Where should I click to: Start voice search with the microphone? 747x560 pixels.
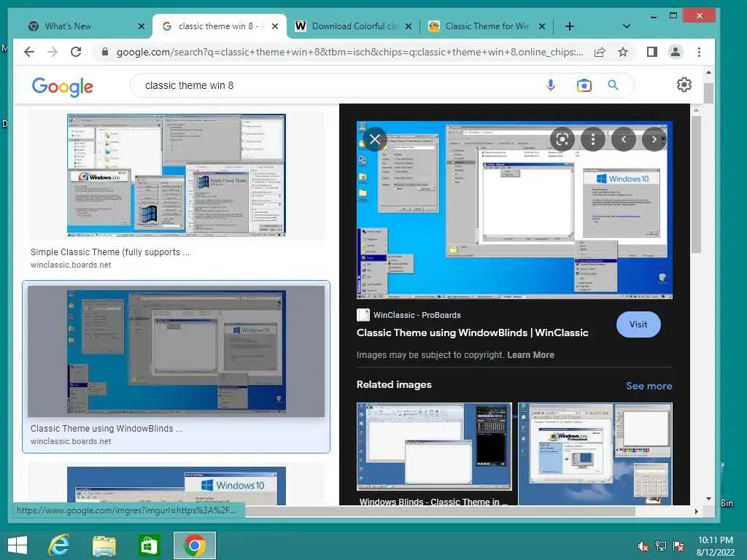coord(551,85)
